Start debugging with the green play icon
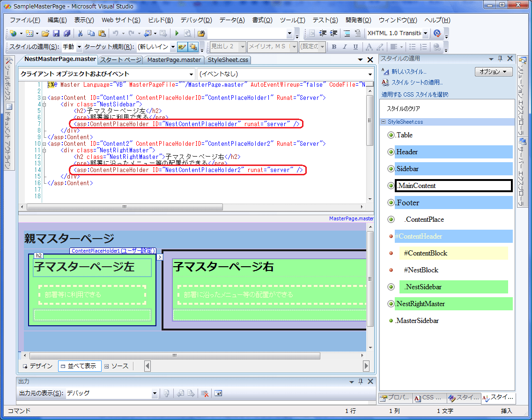The width and height of the screenshot is (532, 420). [177, 33]
